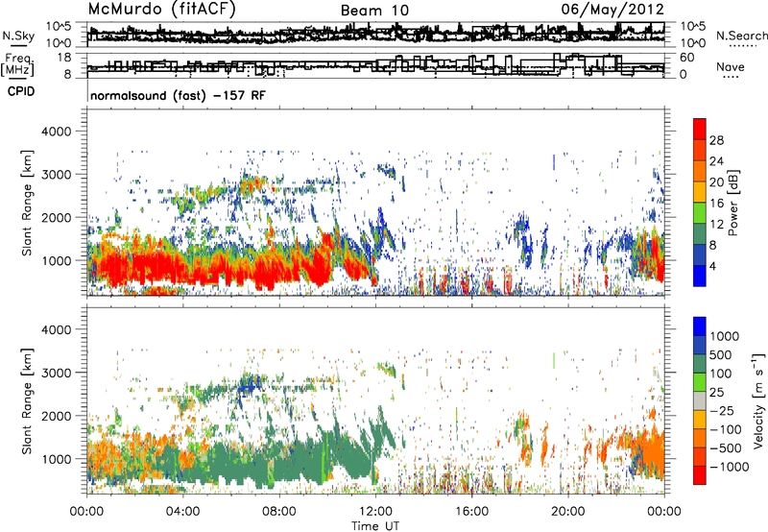768x532 pixels.
Task: Click the 4000 tick of velocity panel
Action: click(57, 329)
